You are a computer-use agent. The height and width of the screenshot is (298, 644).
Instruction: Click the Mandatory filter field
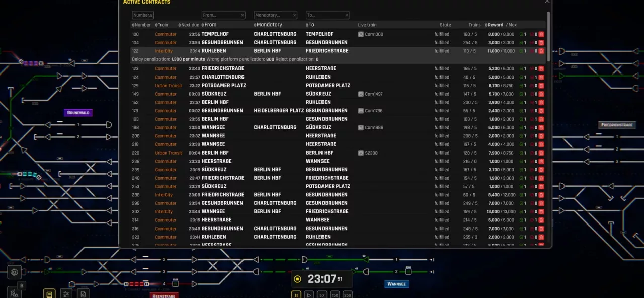pyautogui.click(x=276, y=15)
